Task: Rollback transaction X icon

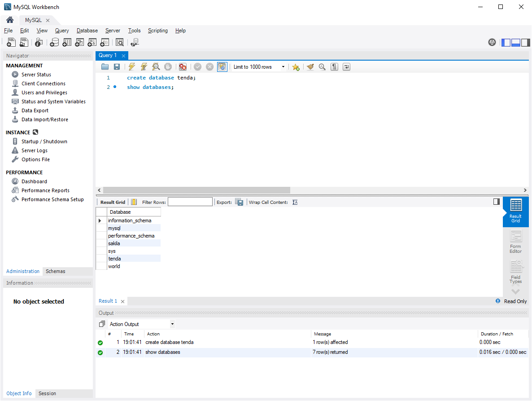Action: (209, 67)
